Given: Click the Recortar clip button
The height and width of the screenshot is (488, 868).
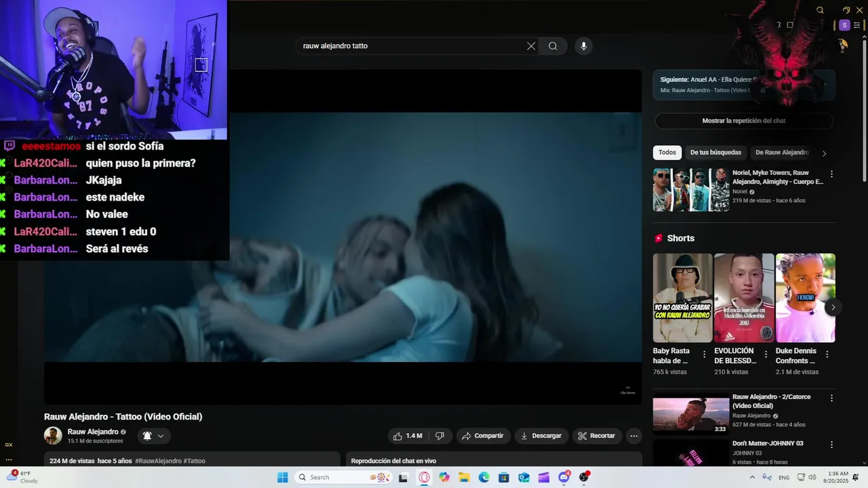Looking at the screenshot, I should (597, 436).
